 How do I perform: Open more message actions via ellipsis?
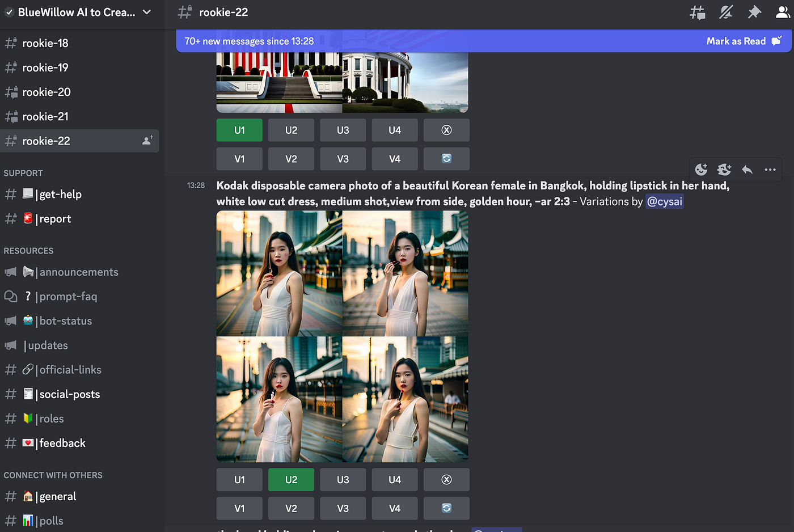[770, 169]
